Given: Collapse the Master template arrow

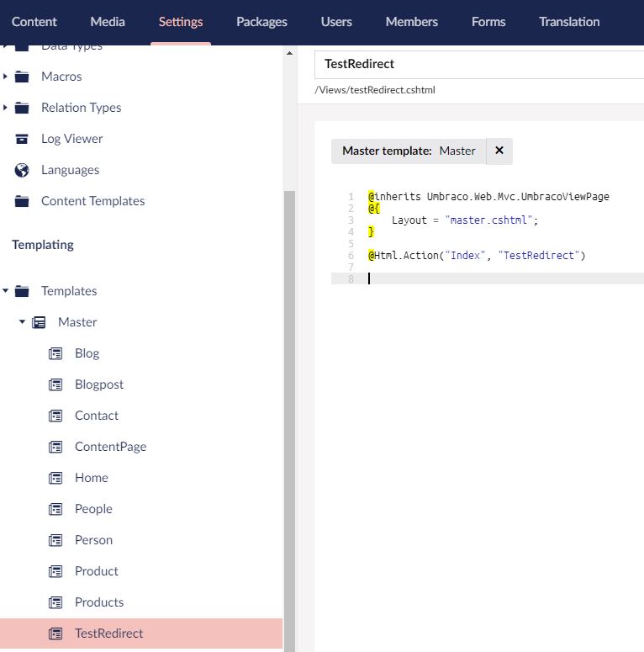Looking at the screenshot, I should [x=22, y=322].
